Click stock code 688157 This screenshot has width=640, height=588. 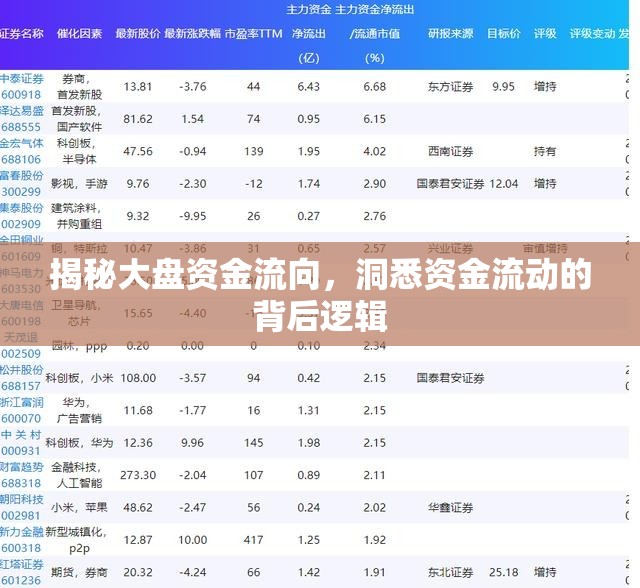(21, 386)
